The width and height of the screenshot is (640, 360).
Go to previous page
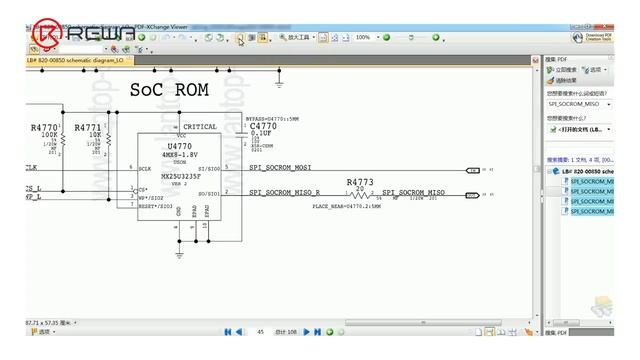pos(239,332)
